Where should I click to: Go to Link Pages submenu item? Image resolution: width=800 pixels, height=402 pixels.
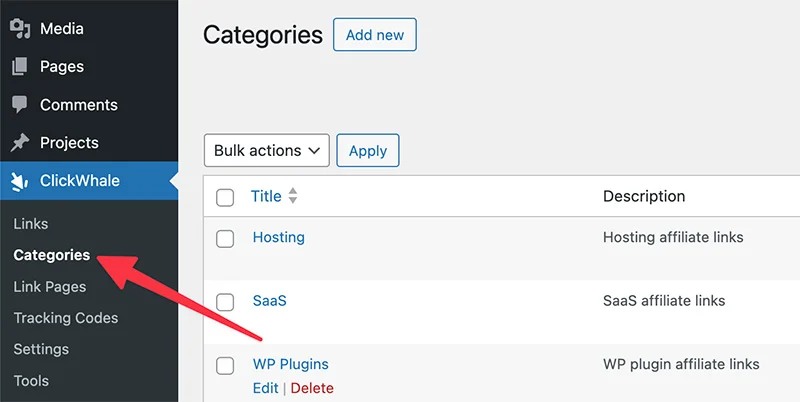[x=50, y=287]
